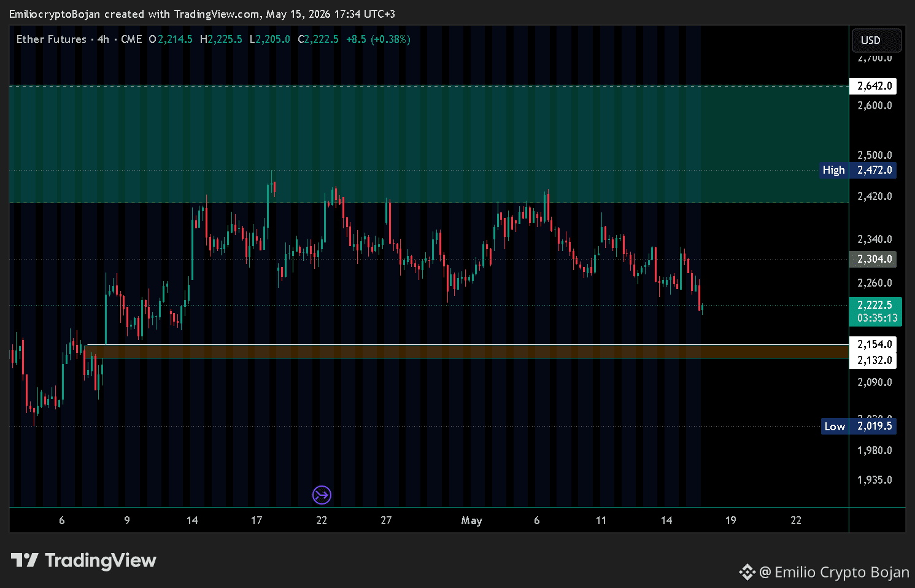
Task: Select the orange shaded support zone
Action: (x=466, y=352)
